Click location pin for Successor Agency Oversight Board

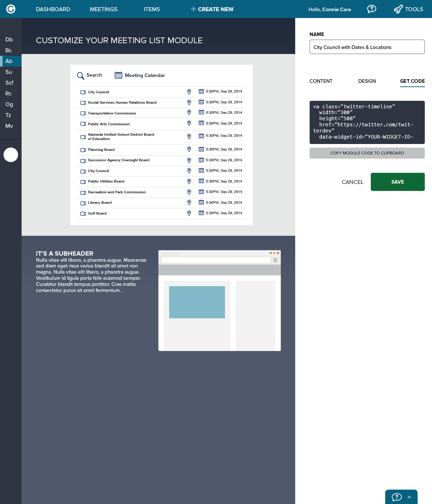[189, 160]
